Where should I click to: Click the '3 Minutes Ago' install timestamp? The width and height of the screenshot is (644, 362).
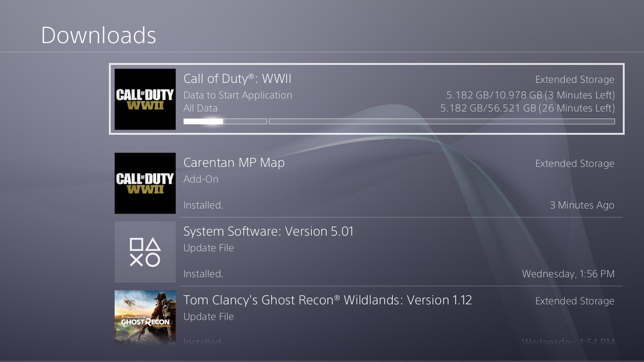pyautogui.click(x=582, y=205)
